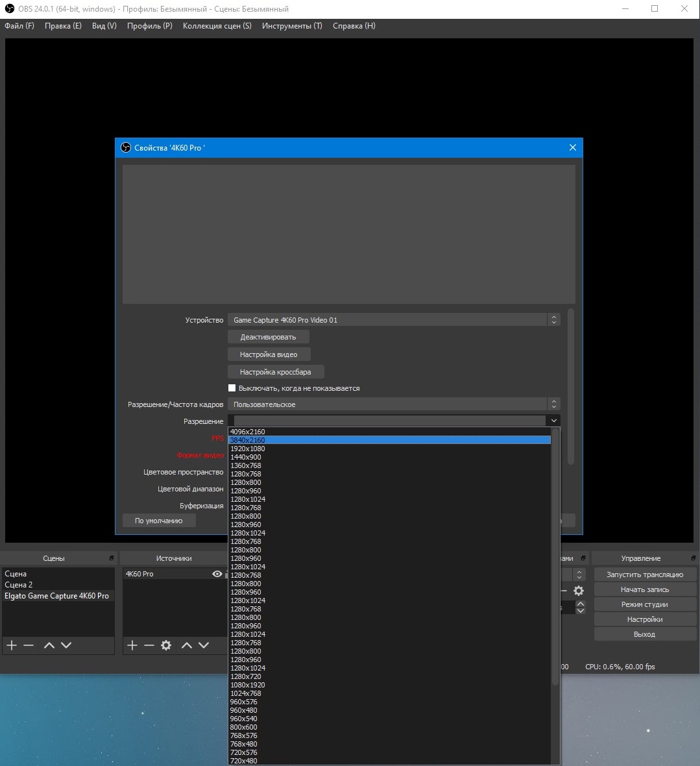
Task: Choose 3840x2160 from the resolution list
Action: pos(389,440)
